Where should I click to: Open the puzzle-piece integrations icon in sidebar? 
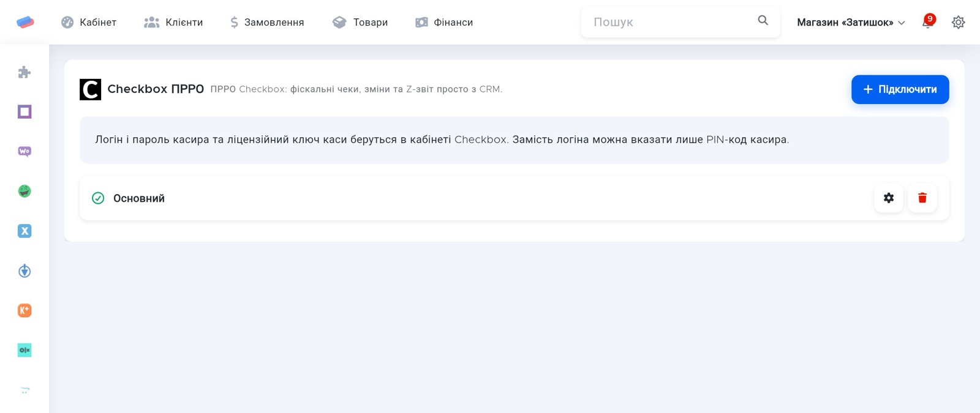[x=24, y=72]
